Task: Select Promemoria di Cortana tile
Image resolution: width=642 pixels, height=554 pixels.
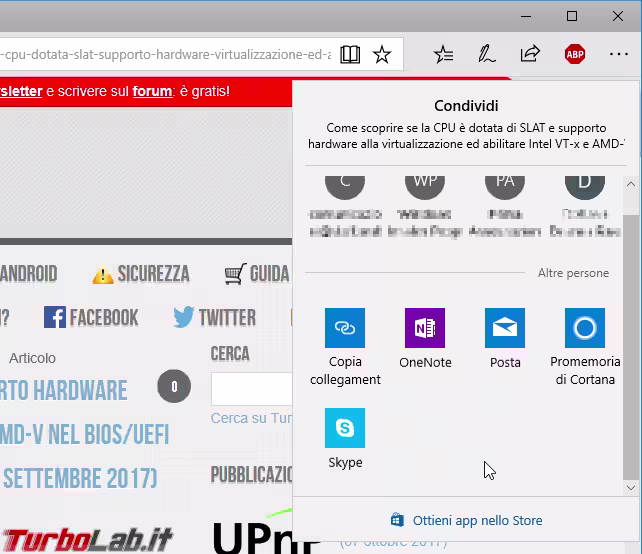Action: [585, 347]
